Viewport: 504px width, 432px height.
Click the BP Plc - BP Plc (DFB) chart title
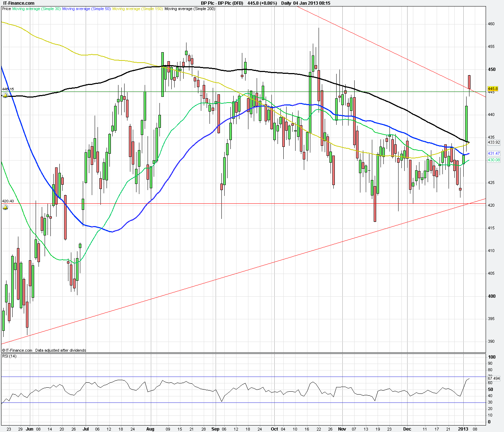(222, 3)
